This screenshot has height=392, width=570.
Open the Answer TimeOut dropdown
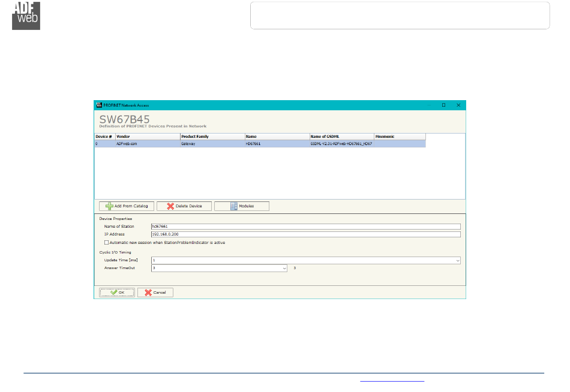click(284, 268)
